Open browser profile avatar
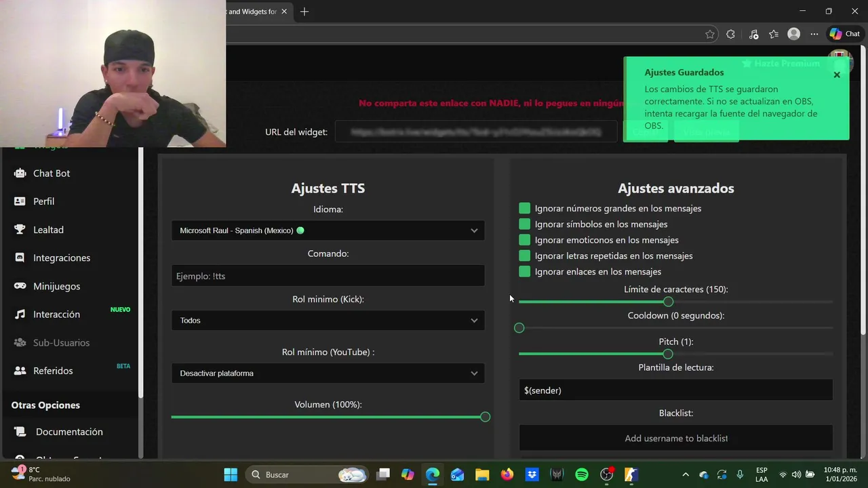The height and width of the screenshot is (488, 868). coord(794,34)
